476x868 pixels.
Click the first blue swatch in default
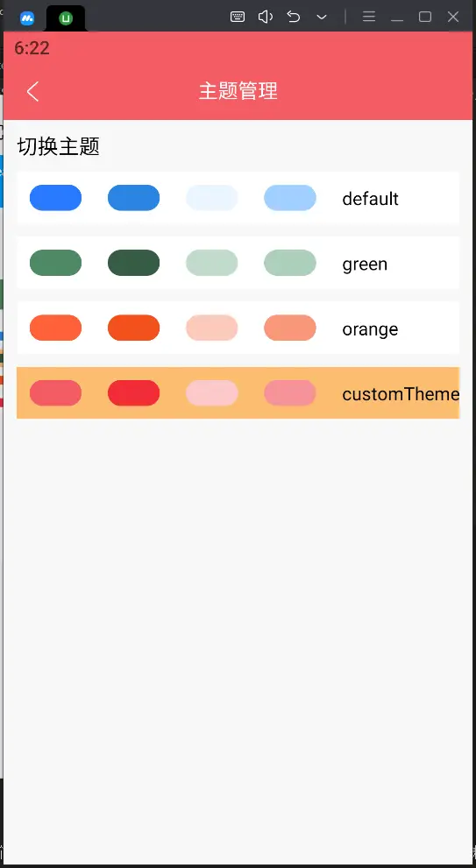[x=55, y=198]
